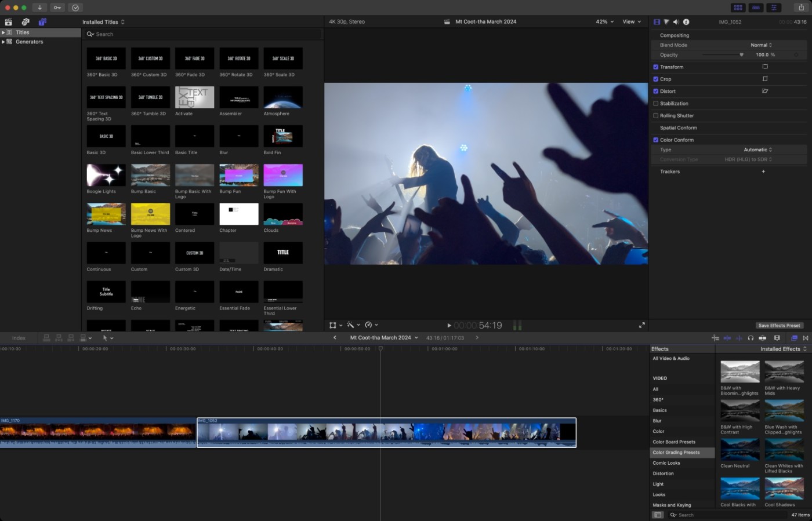Open the viewer zoom 42% dropdown
812x521 pixels.
click(x=604, y=22)
